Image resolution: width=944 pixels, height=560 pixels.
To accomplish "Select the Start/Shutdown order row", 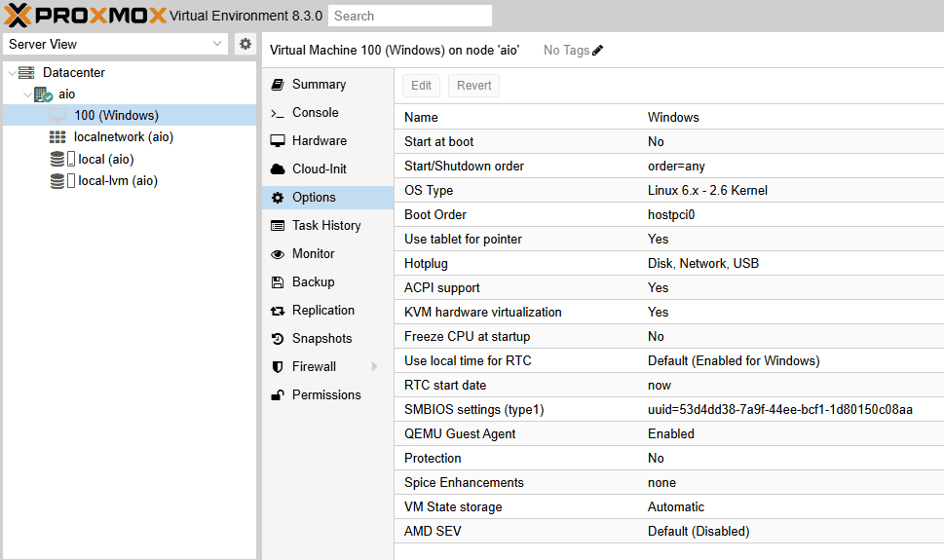I will [x=669, y=167].
